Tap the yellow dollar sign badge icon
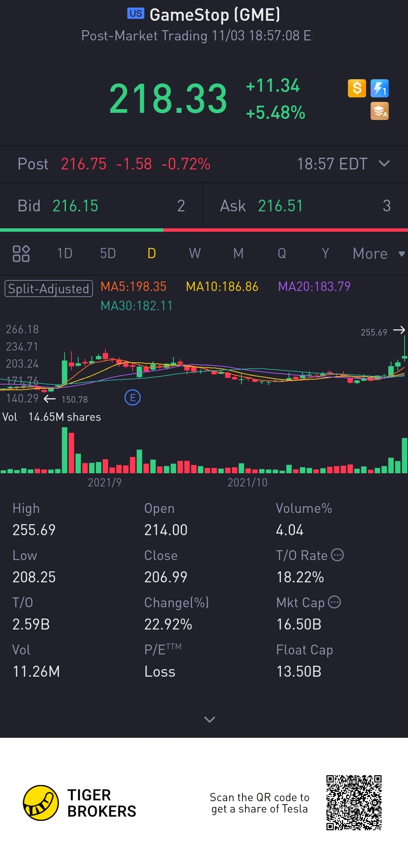Screen dimensions: 408x868 (x=357, y=88)
